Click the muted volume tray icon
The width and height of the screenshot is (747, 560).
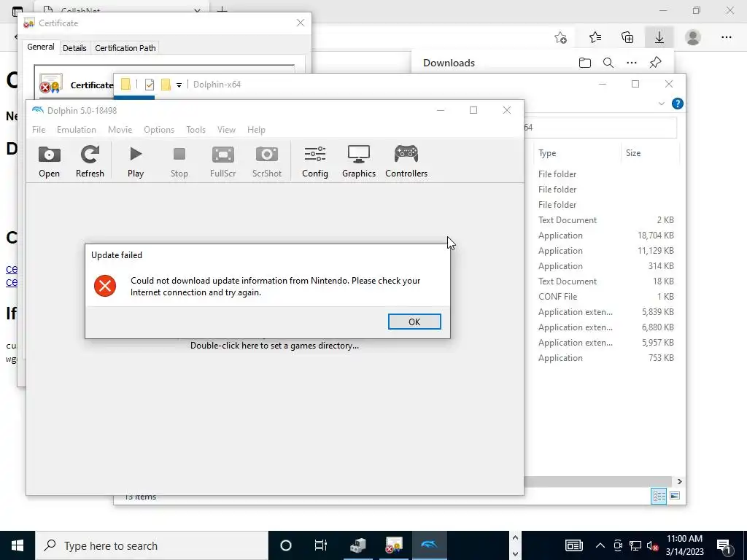[653, 545]
